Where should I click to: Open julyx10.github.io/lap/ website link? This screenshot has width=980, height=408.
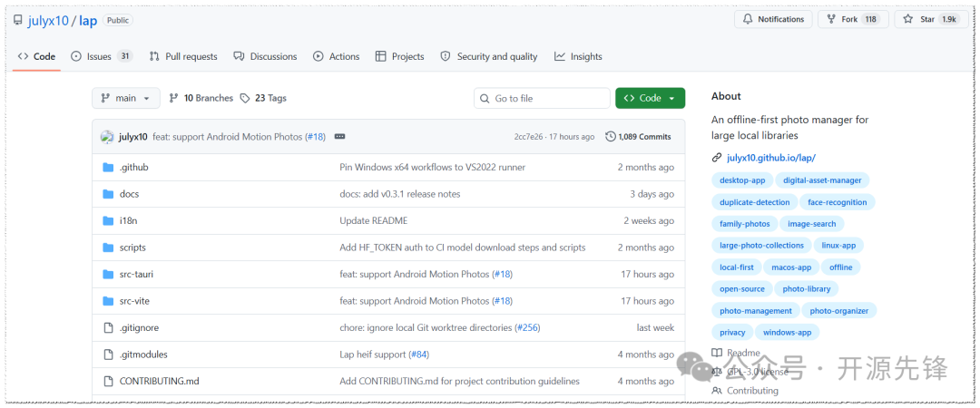coord(771,158)
